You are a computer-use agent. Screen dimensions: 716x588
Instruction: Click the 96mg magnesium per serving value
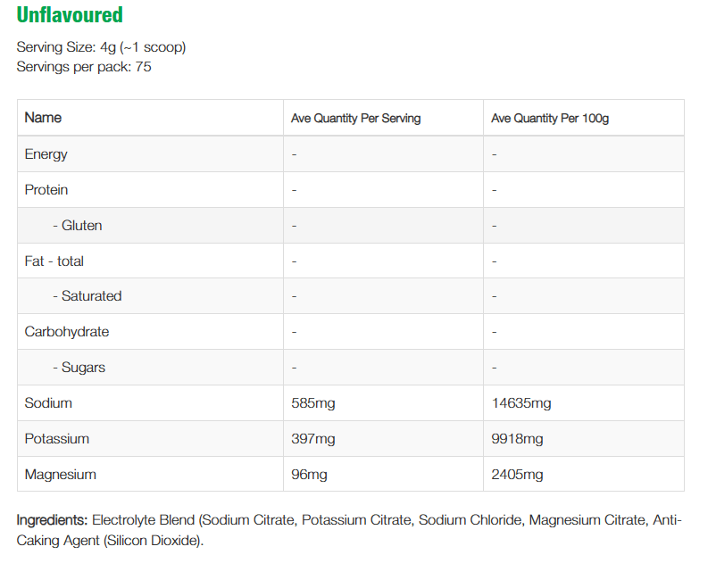tap(309, 475)
